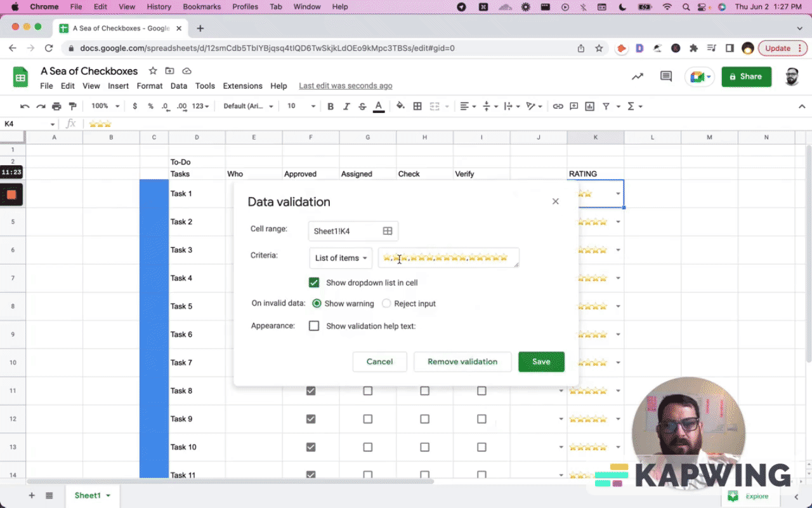Uncheck Task 8 Approved checkbox

311,391
